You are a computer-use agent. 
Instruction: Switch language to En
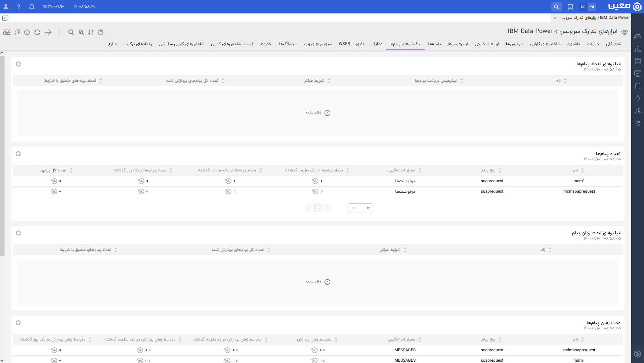583,6
